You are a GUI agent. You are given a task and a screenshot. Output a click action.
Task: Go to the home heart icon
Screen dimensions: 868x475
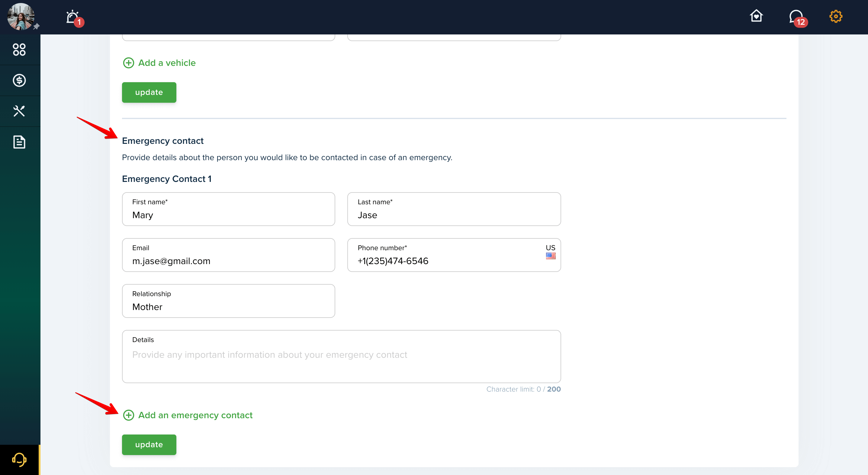(x=756, y=16)
